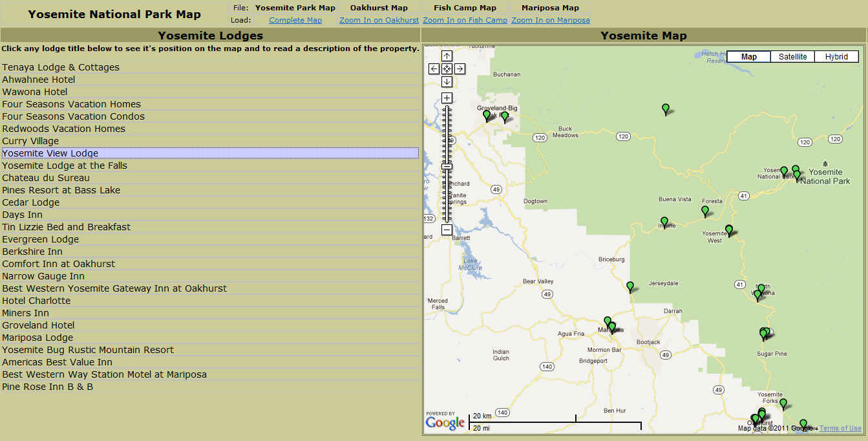The image size is (868, 441).
Task: Click the green marker beside Yosemite Forks
Action: coord(783,404)
